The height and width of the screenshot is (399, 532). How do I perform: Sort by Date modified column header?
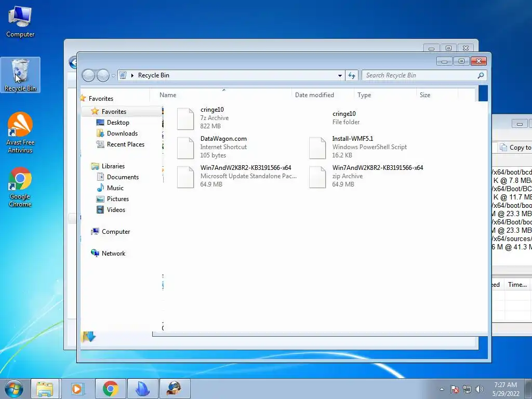(x=314, y=95)
